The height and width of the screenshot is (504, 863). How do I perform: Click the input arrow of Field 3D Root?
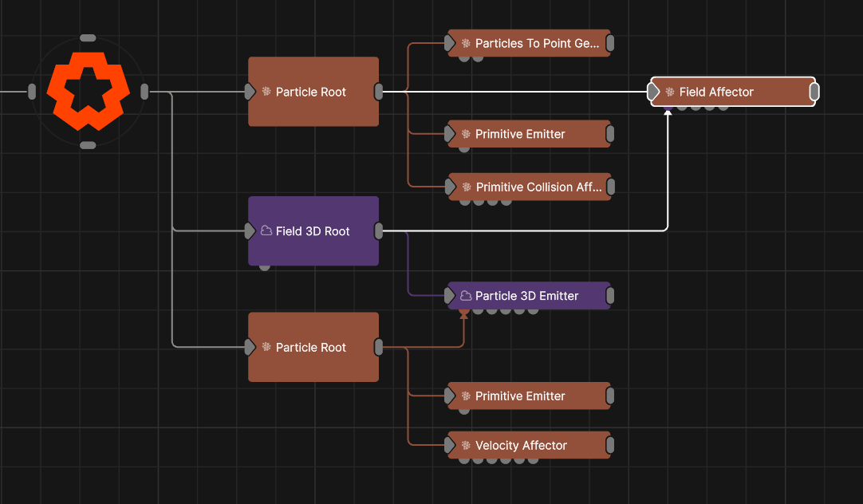click(x=250, y=231)
